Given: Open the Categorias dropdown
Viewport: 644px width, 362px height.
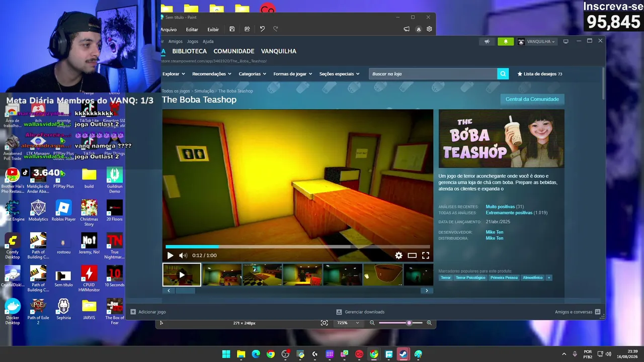Looking at the screenshot, I should pos(253,74).
